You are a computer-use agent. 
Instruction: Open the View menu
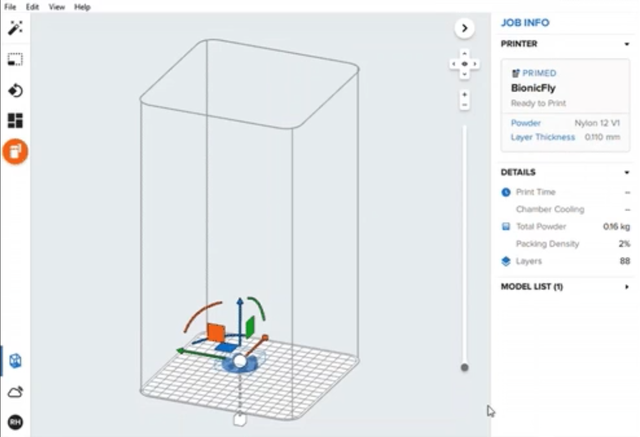(x=57, y=7)
